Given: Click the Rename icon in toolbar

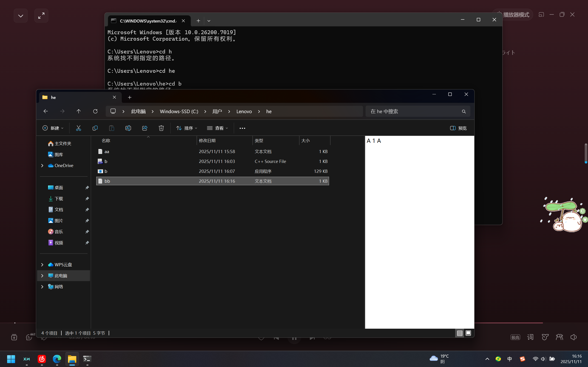Looking at the screenshot, I should pyautogui.click(x=128, y=128).
